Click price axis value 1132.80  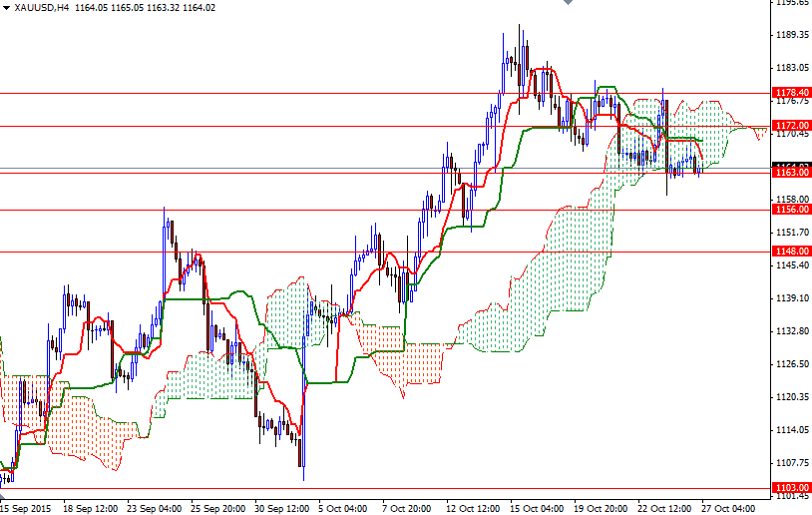pos(792,331)
